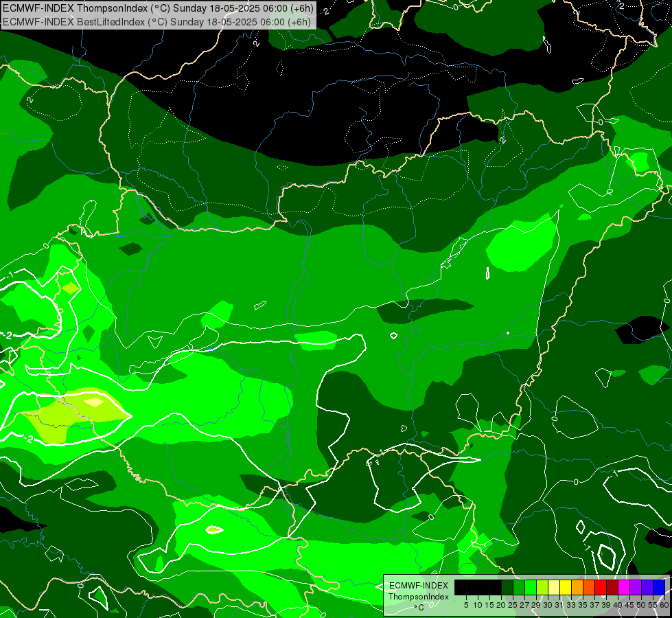Select the orange-red 35–37 legend swatch
Viewport: 672px width, 618px height.
pyautogui.click(x=589, y=587)
